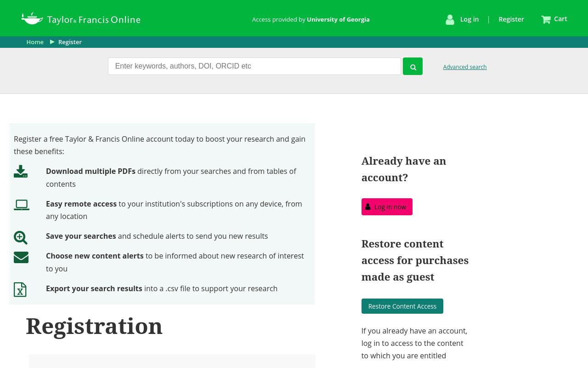Go to Home via breadcrumb
The height and width of the screenshot is (368, 588).
click(x=35, y=42)
